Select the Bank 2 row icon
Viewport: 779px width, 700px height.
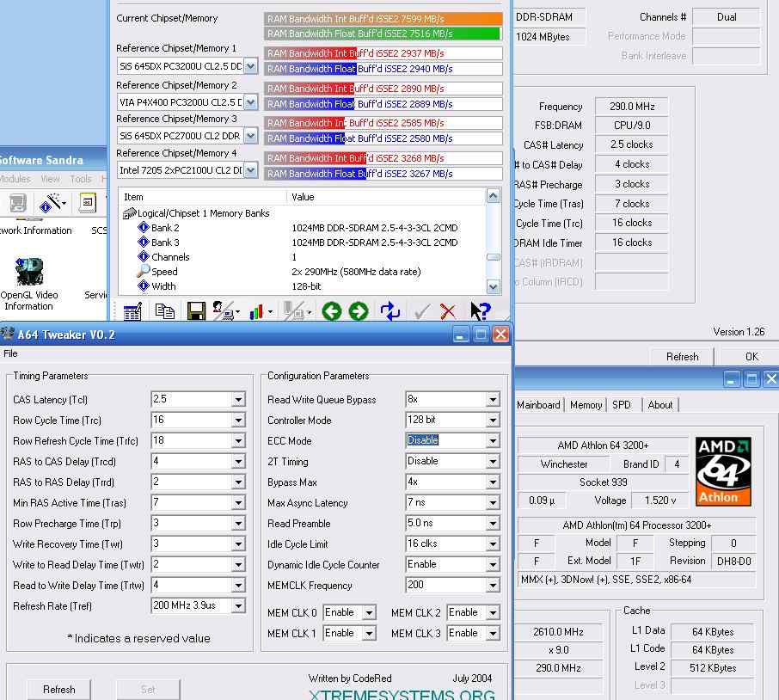click(144, 228)
